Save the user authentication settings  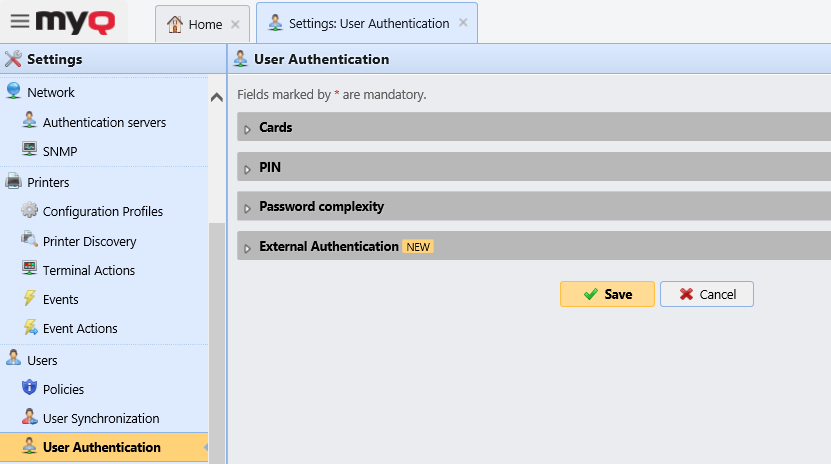tap(607, 294)
